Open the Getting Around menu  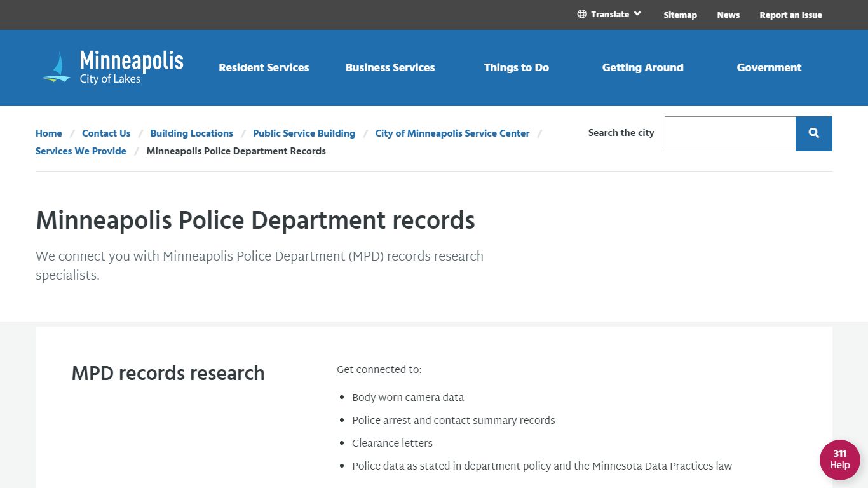point(643,67)
